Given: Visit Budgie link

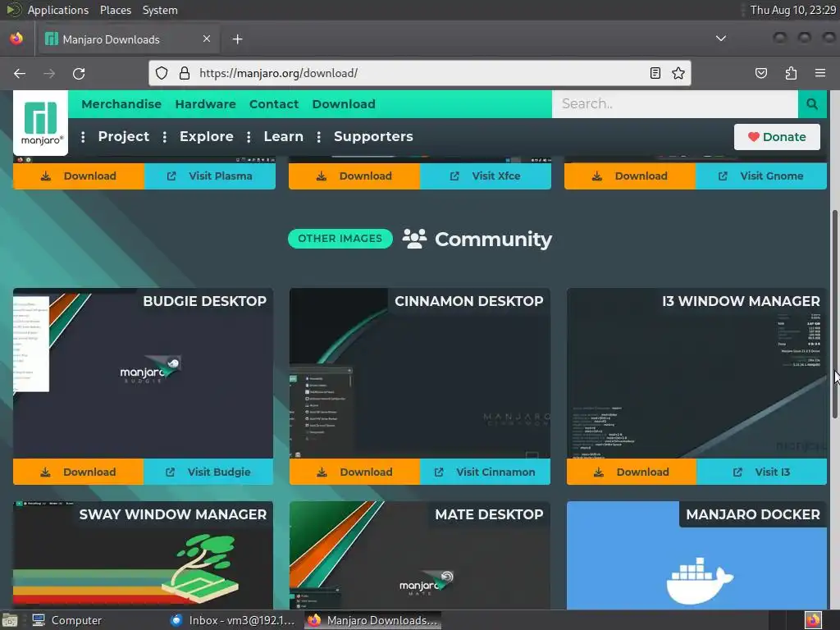Looking at the screenshot, I should pos(208,472).
